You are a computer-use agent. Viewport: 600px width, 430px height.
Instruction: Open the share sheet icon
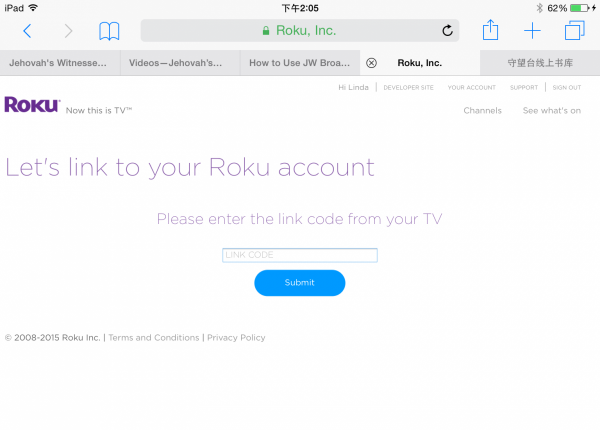490,31
